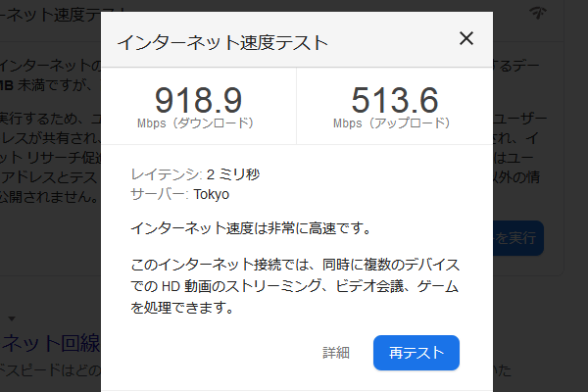Screen dimensions: 588x392
Task: Select the 918.9 download speed value
Action: click(x=198, y=100)
